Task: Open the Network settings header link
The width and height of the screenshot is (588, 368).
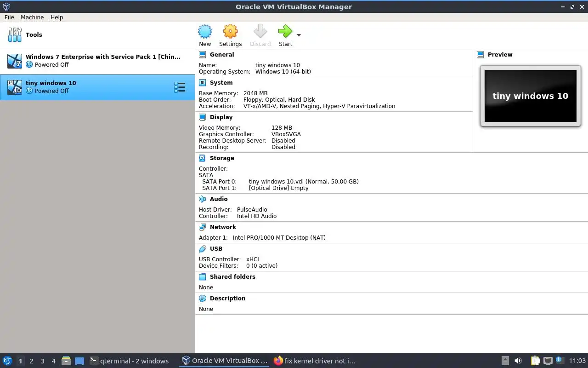Action: coord(223,227)
